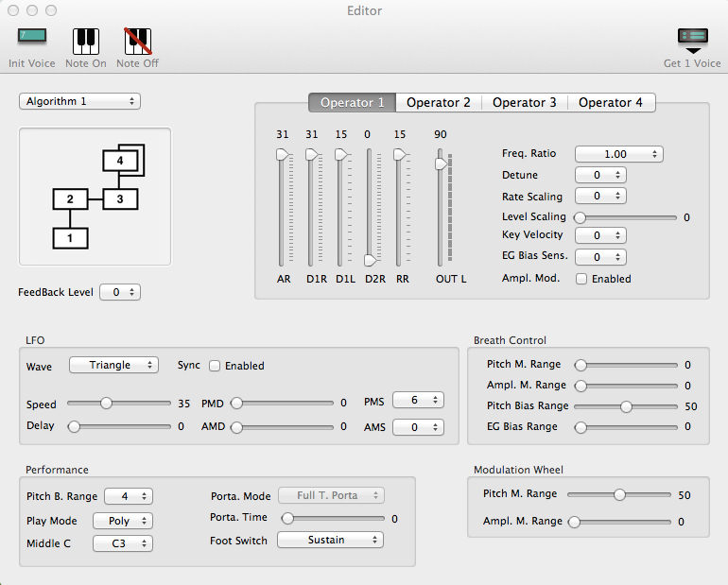Enable the Ampl. Mod. checkbox
728x585 pixels.
581,279
